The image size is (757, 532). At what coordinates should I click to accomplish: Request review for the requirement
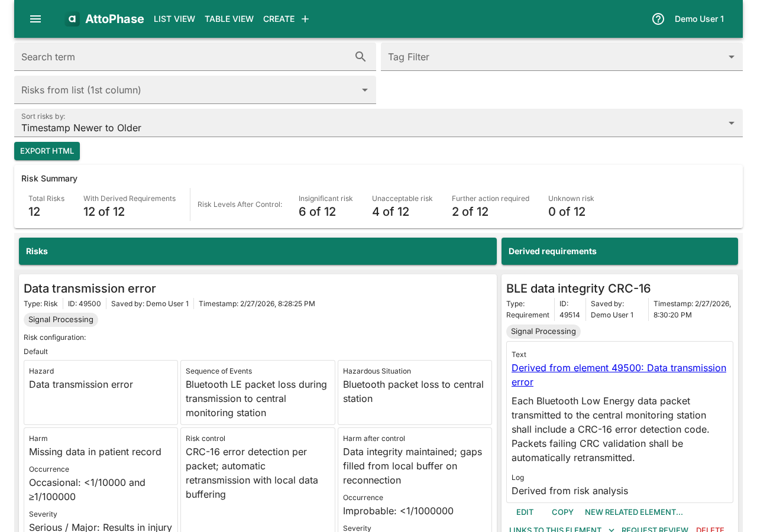[655, 528]
